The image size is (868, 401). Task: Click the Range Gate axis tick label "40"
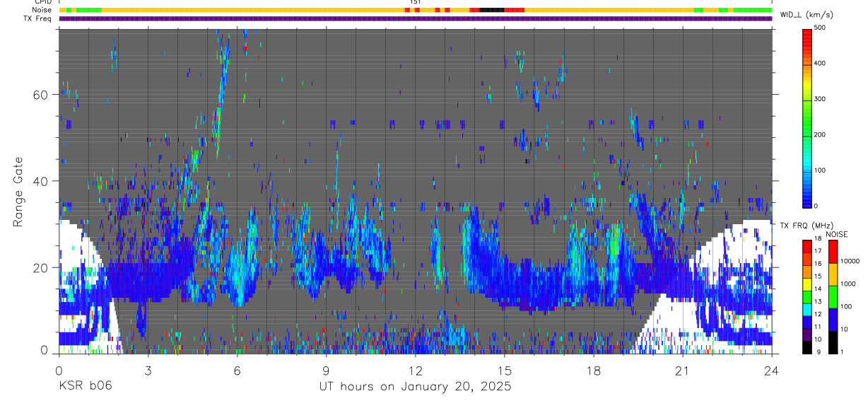click(42, 181)
